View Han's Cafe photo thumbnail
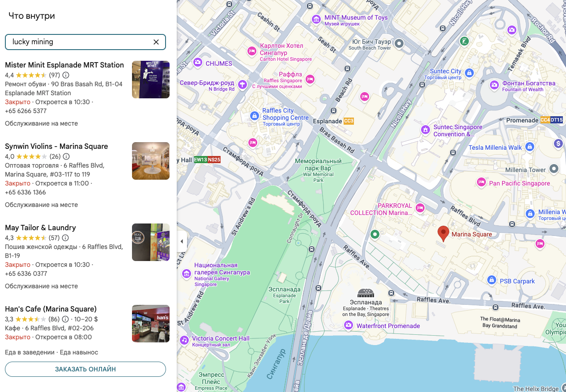This screenshot has width=566, height=392. [151, 324]
